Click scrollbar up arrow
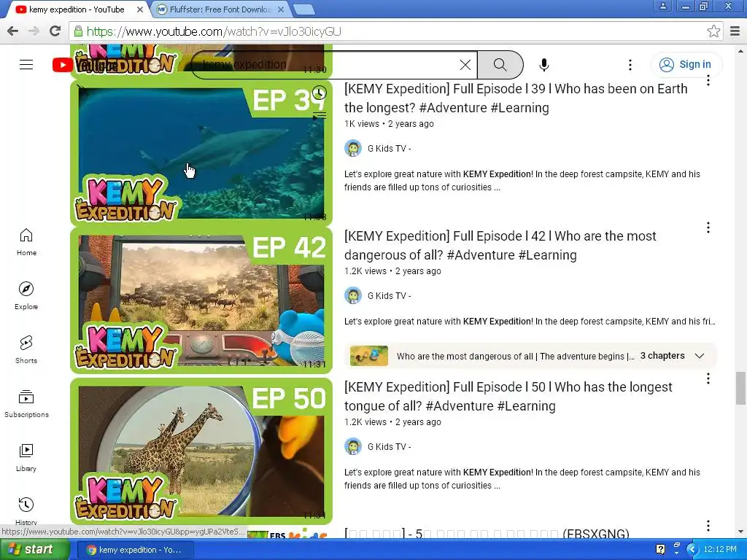The height and width of the screenshot is (560, 747). click(x=740, y=50)
